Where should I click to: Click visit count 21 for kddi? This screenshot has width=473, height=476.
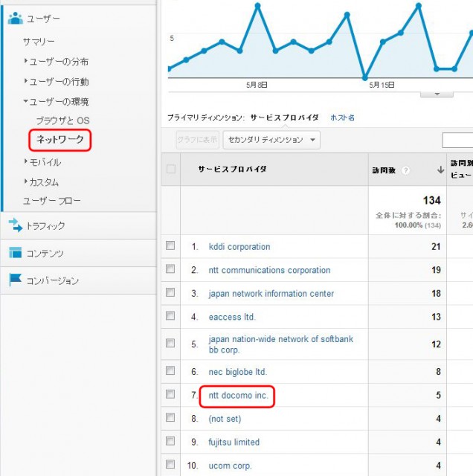(x=436, y=246)
